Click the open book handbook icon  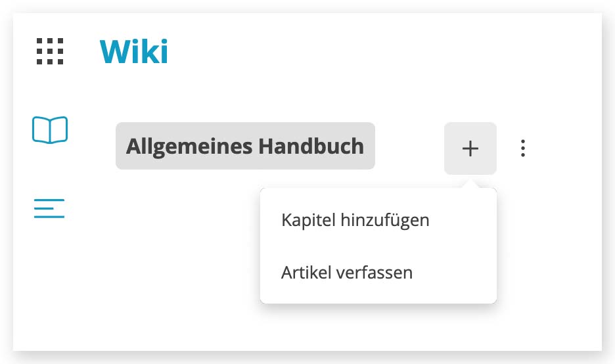(50, 130)
